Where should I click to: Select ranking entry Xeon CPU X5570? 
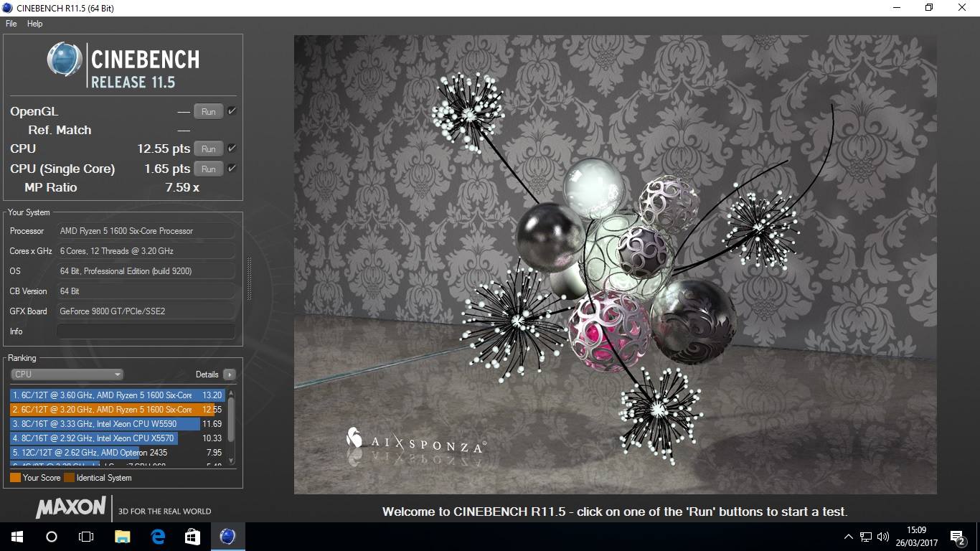[118, 438]
